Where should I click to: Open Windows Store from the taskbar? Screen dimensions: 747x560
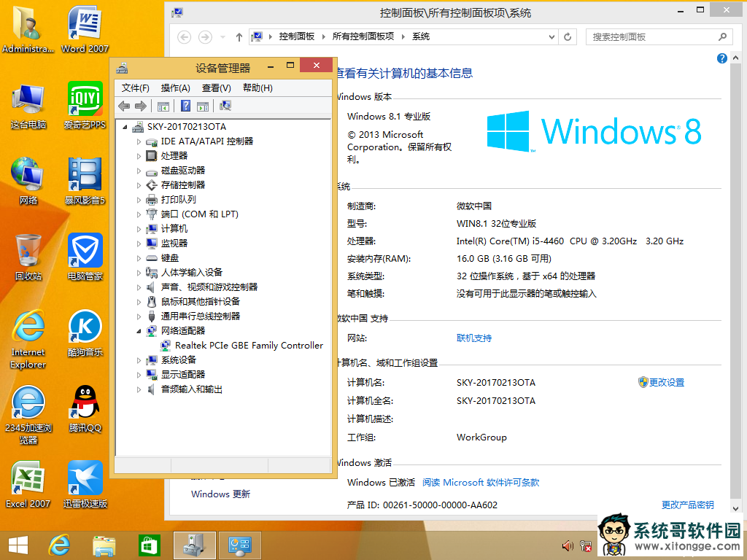(x=149, y=545)
